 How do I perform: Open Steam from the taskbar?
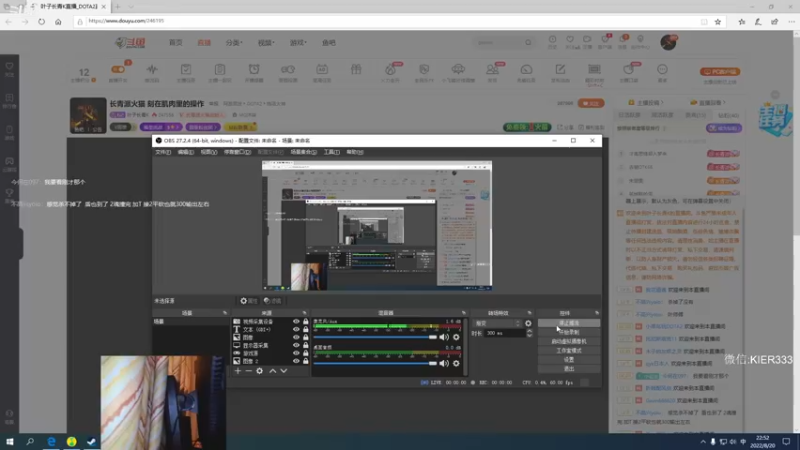(91, 441)
